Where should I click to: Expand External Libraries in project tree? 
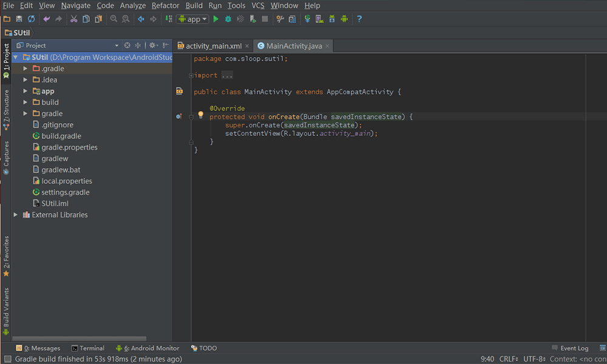(16, 215)
